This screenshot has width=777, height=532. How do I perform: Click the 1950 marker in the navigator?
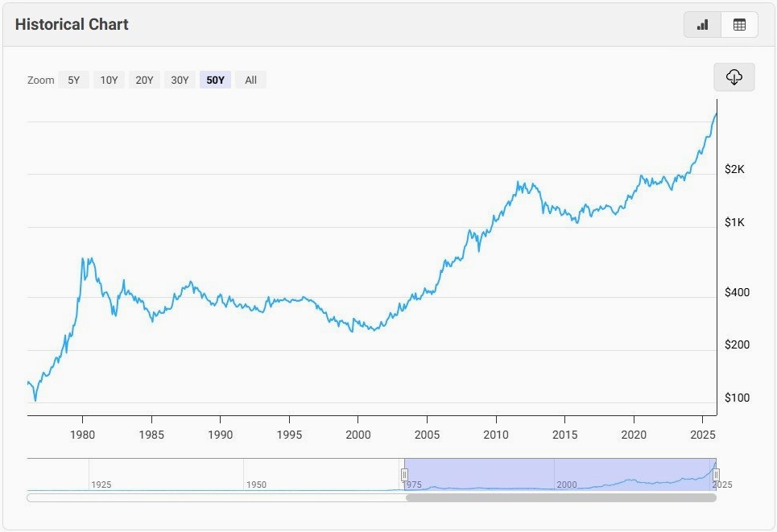coord(256,485)
